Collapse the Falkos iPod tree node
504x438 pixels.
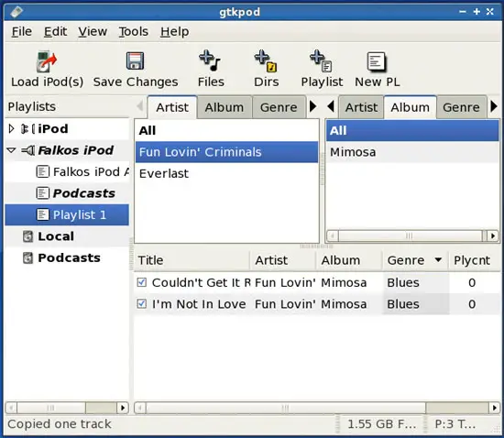(x=12, y=150)
